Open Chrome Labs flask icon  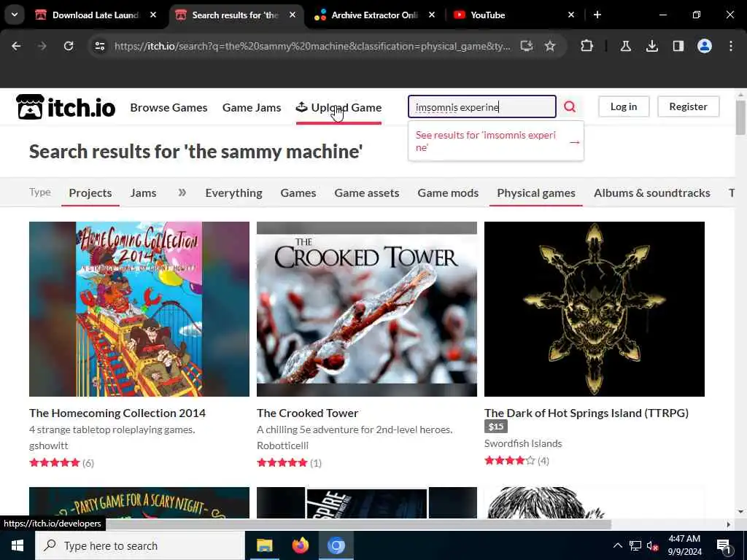(x=625, y=46)
